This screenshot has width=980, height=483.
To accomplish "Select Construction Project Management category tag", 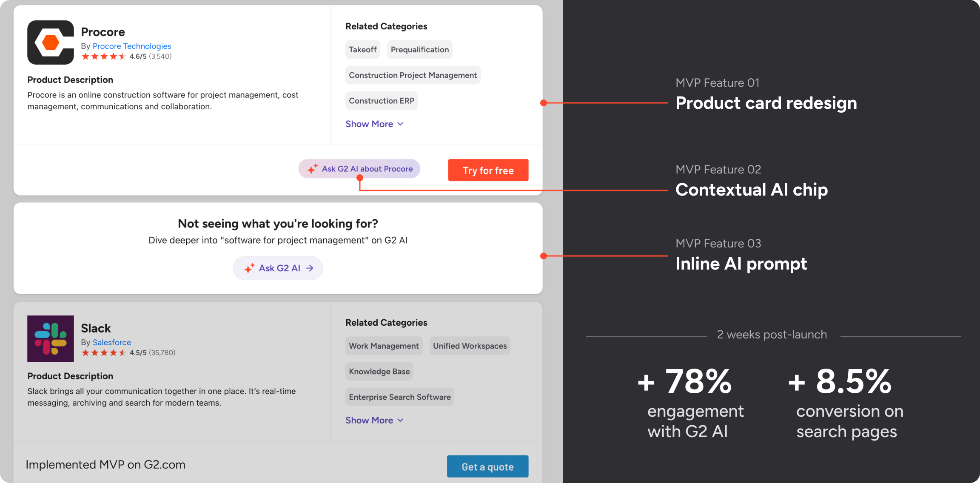I will [413, 75].
